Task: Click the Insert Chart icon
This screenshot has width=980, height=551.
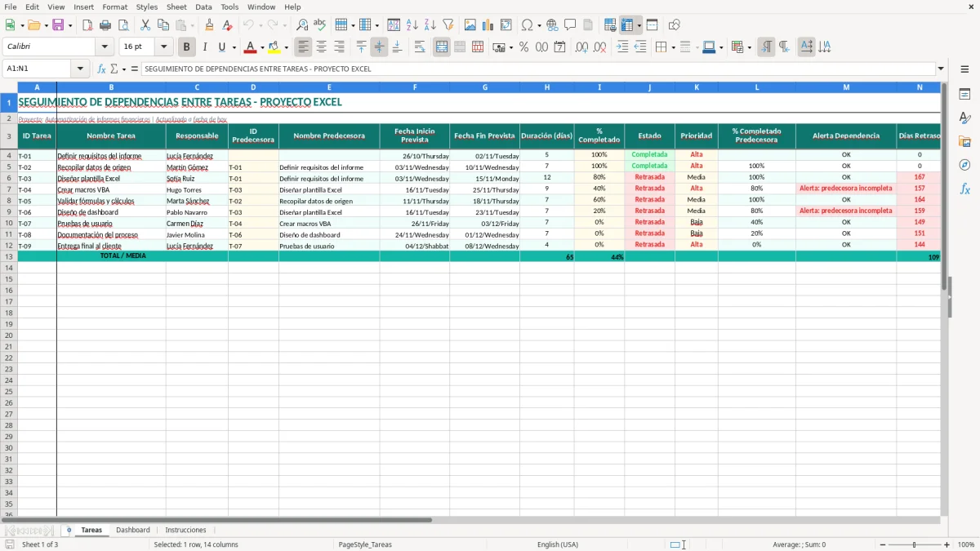Action: pos(488,25)
